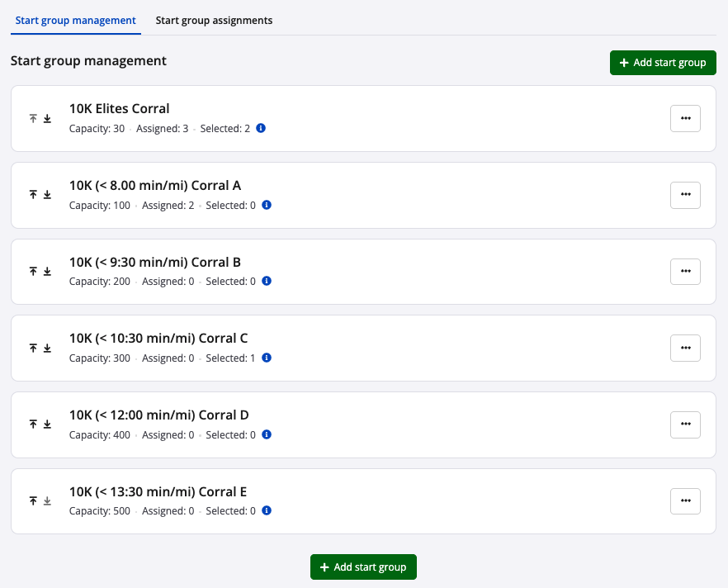728x588 pixels.
Task: Open more options for Corral D
Action: click(x=685, y=424)
